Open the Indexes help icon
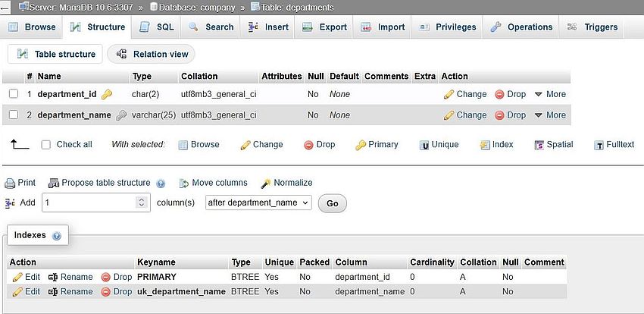 point(57,236)
